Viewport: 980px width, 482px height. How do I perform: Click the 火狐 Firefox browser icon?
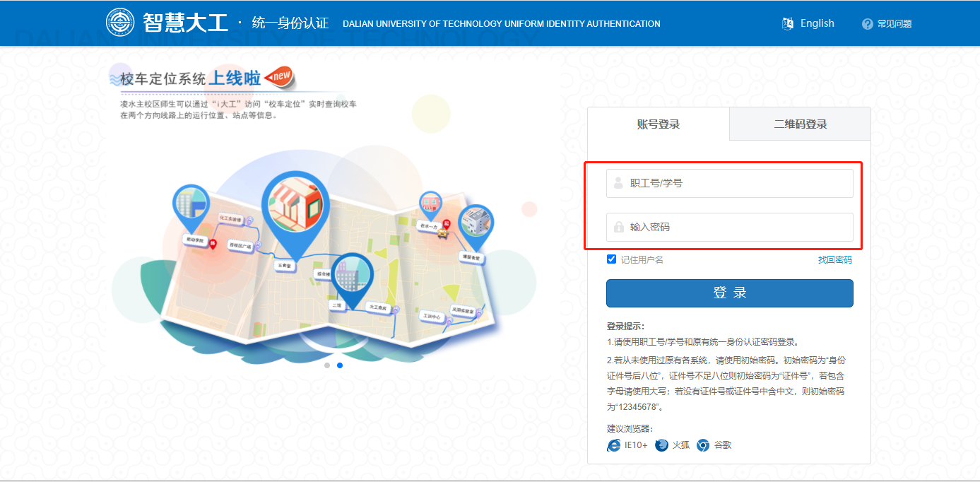pyautogui.click(x=661, y=445)
